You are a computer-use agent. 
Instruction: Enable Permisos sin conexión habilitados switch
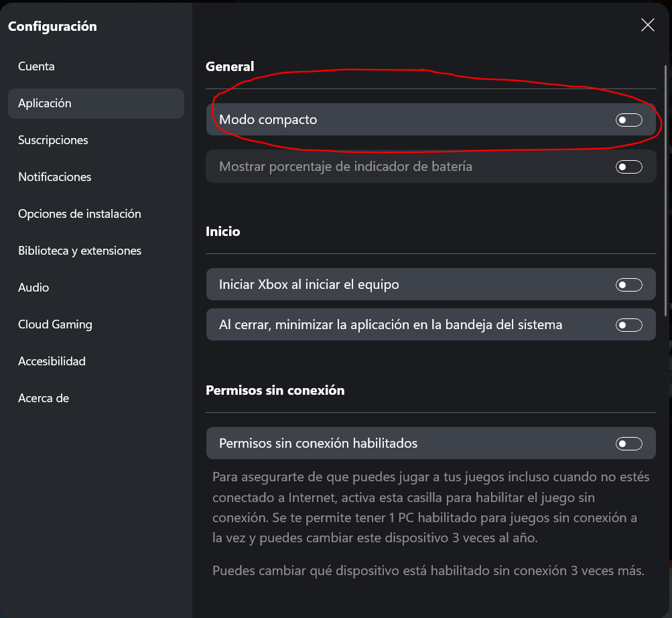[x=628, y=444]
